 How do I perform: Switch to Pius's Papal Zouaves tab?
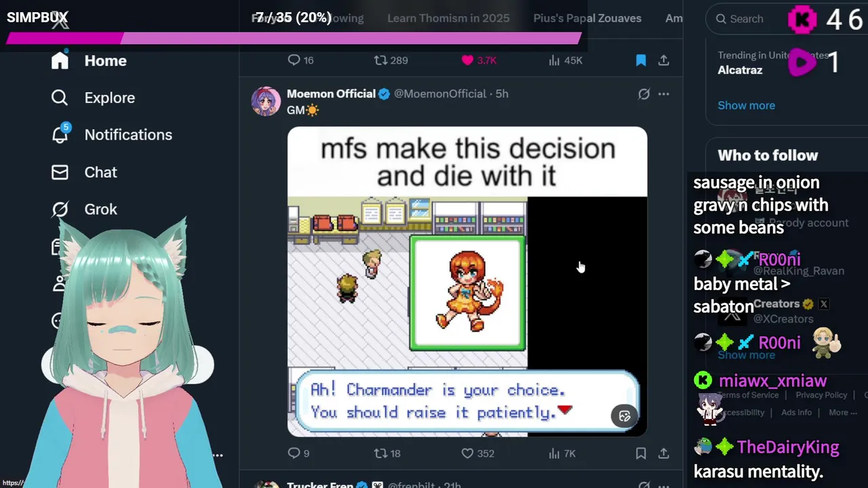(587, 18)
